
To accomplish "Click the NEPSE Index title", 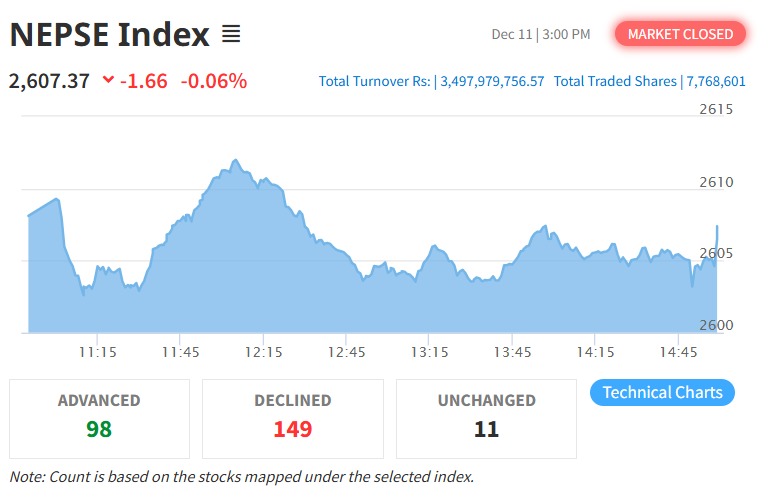I will pyautogui.click(x=110, y=35).
